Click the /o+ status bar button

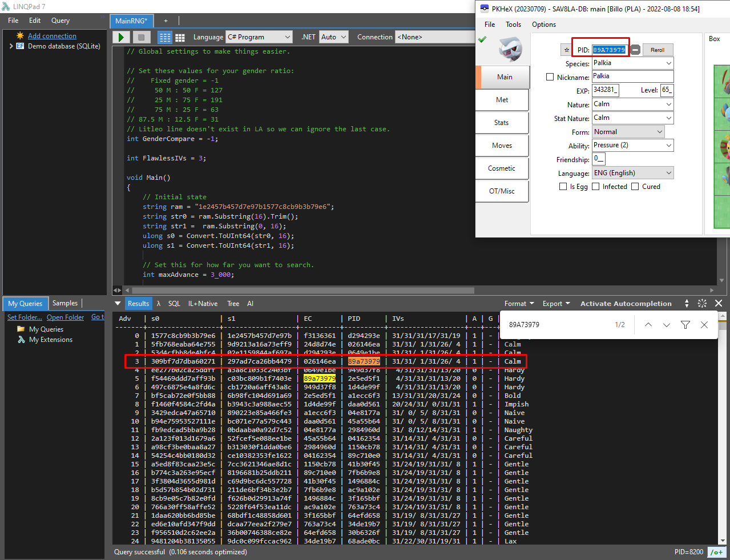[x=716, y=552]
